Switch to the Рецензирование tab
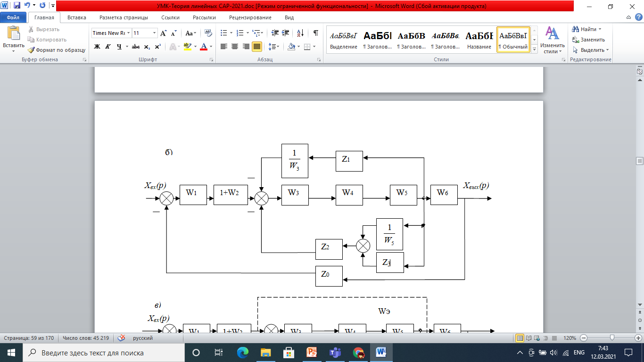Image resolution: width=644 pixels, height=362 pixels. click(250, 17)
